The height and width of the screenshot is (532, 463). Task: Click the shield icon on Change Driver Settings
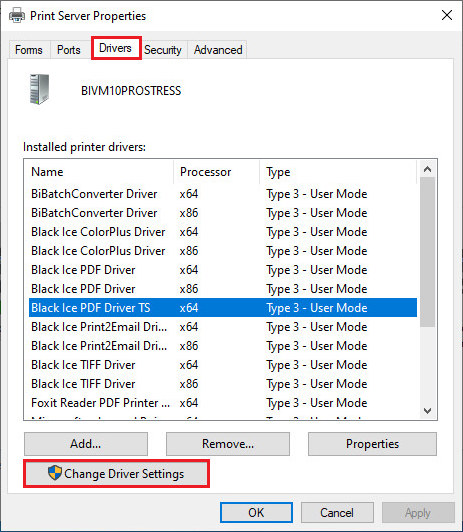(x=55, y=473)
